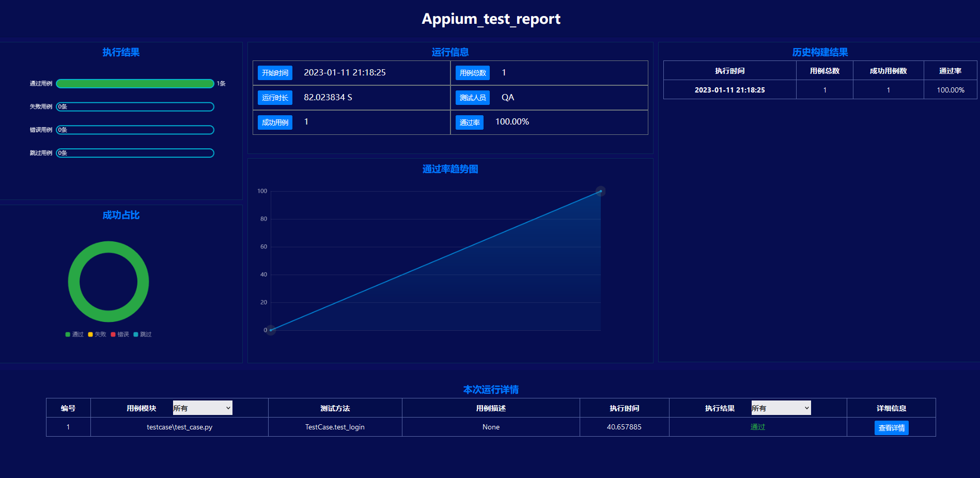Click the 执行时间 header in history table
Viewport: 980px width, 478px height.
tap(729, 71)
